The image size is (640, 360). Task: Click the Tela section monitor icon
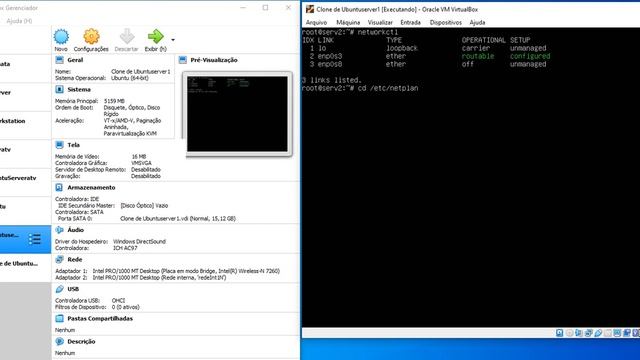click(59, 145)
